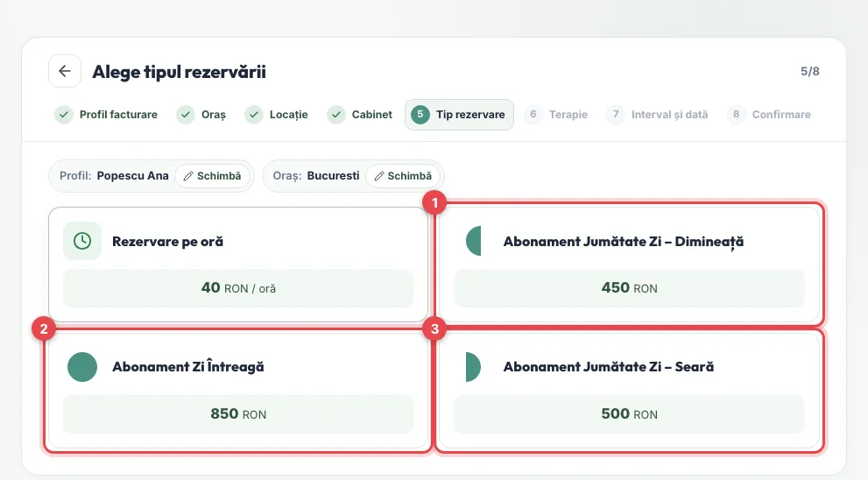Click the full-circle full-day subscription icon
The height and width of the screenshot is (480, 868).
[82, 366]
